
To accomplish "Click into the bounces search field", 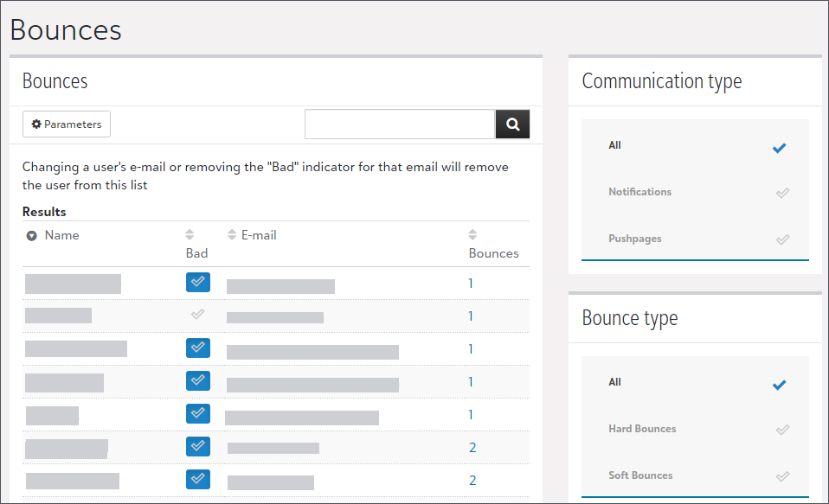I will (400, 124).
